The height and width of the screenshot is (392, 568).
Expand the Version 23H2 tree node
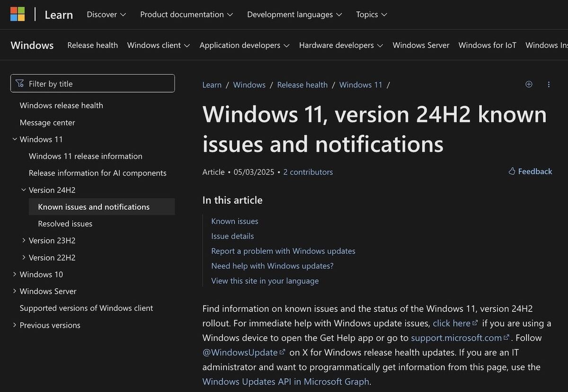click(x=24, y=240)
